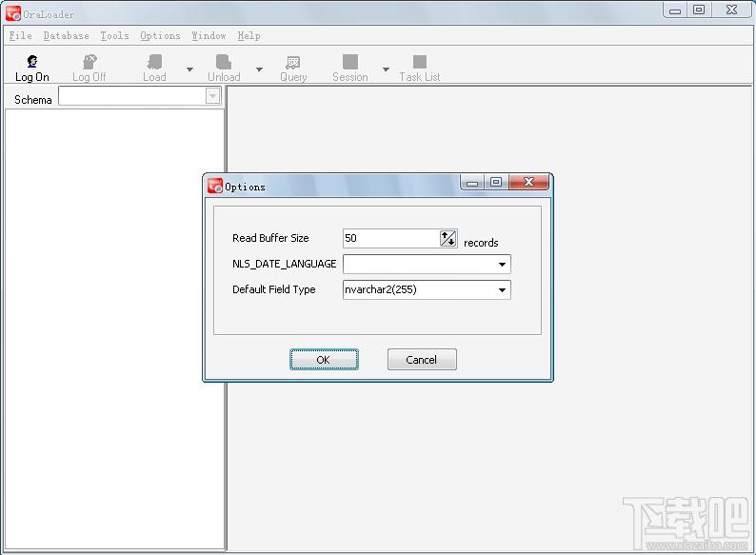
Task: Click the 'records' text label
Action: tap(481, 243)
